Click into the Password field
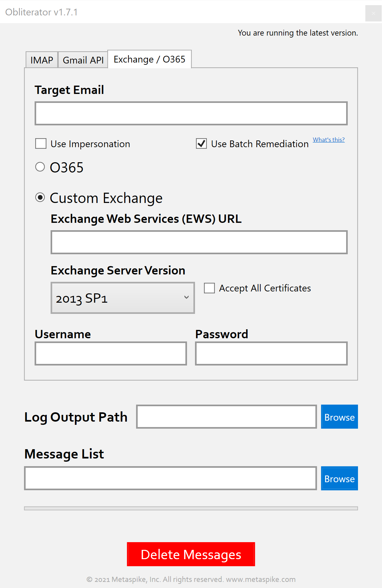This screenshot has height=588, width=382. tap(271, 353)
